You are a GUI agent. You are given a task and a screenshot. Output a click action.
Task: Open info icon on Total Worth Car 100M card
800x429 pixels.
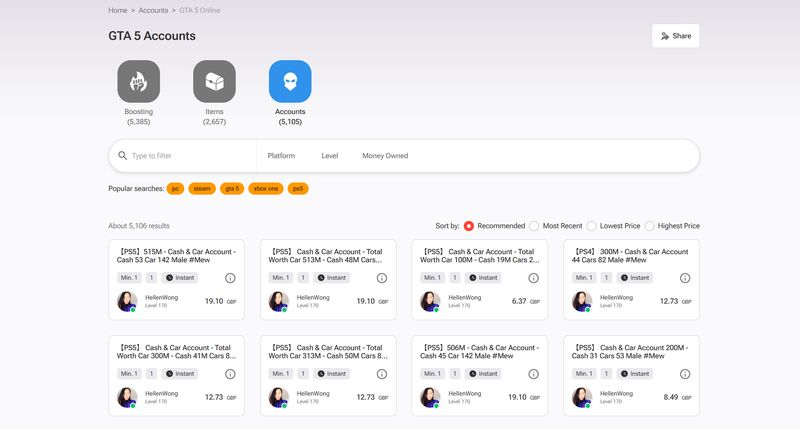coord(533,278)
